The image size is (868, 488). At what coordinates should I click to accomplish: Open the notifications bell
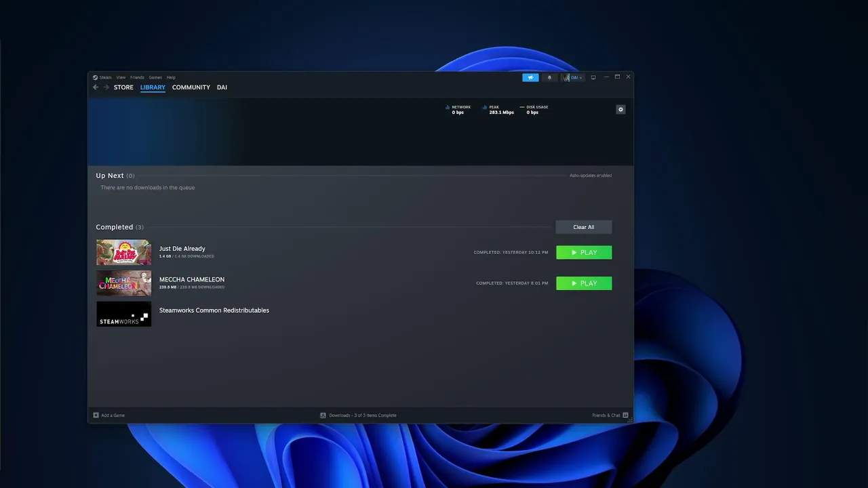point(549,77)
